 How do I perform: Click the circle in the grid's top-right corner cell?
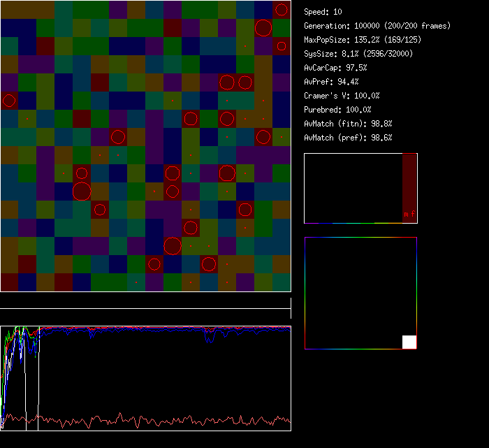point(281,10)
